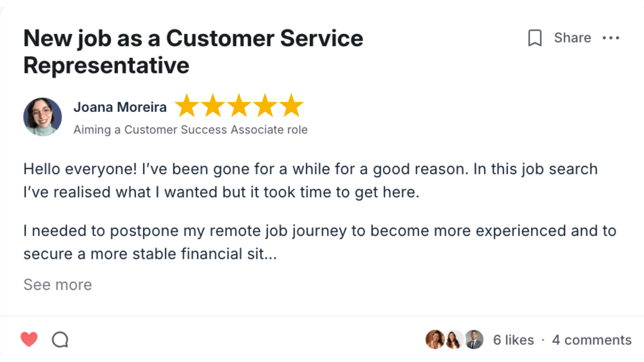Open the three-dot more options menu

coord(611,38)
